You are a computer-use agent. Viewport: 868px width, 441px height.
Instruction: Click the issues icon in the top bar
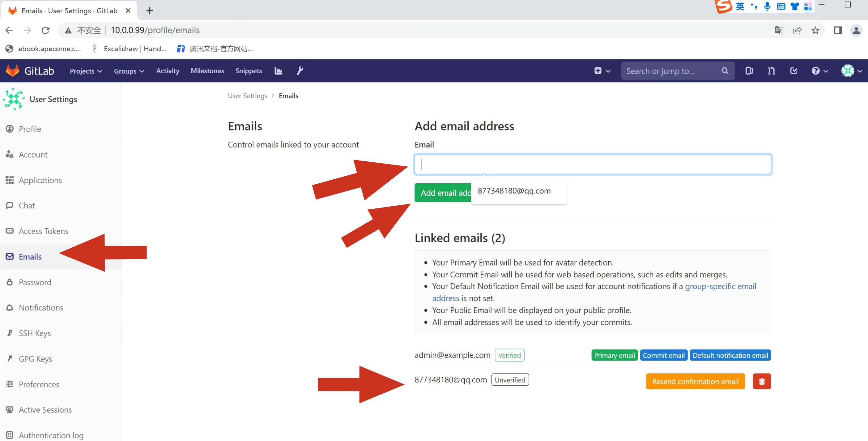[x=749, y=71]
